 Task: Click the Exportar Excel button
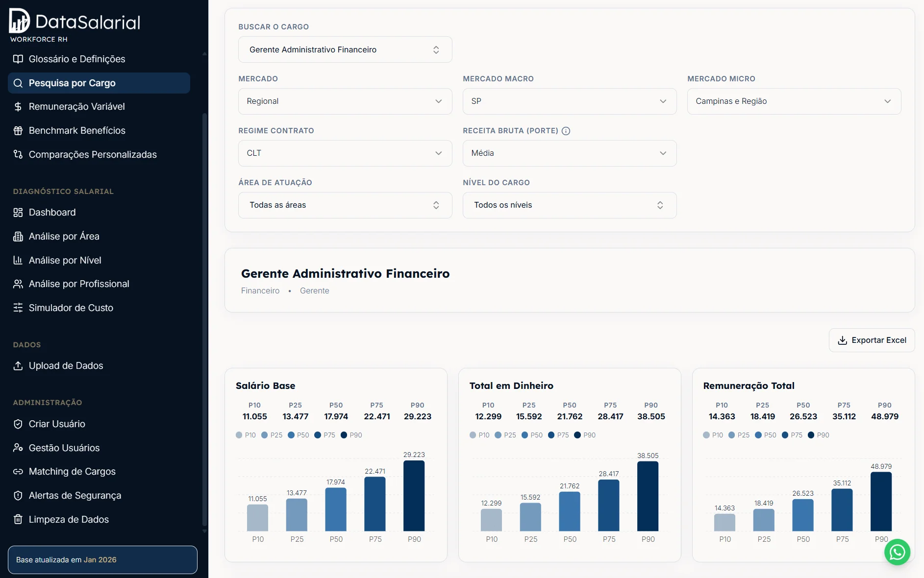(872, 340)
